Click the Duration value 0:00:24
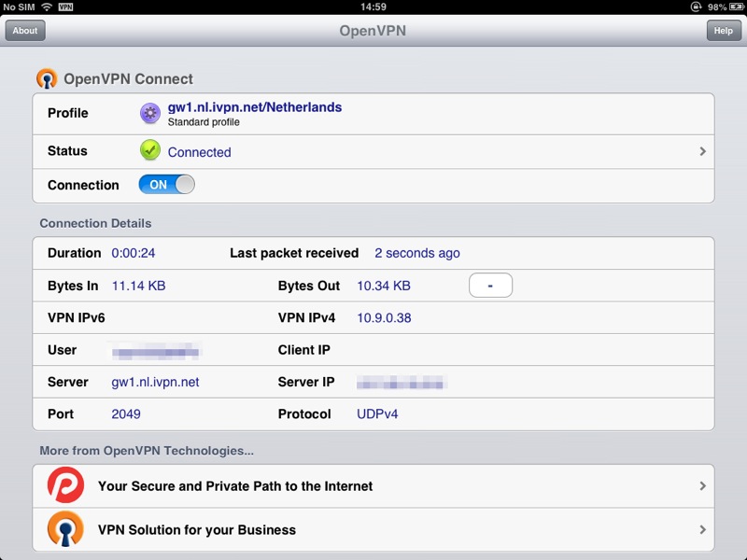 point(134,253)
